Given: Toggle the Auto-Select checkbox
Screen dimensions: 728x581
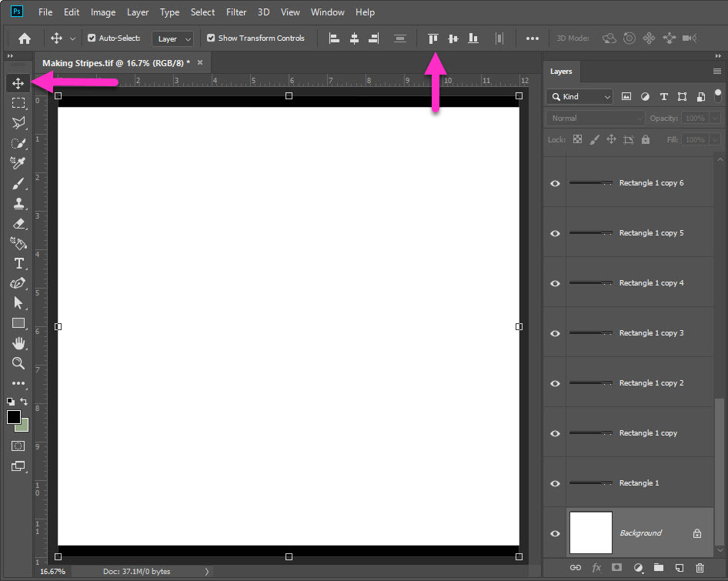Looking at the screenshot, I should 92,38.
